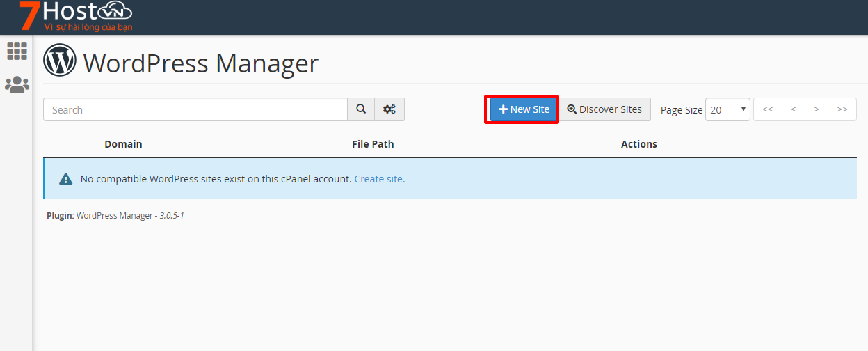Viewport: 868px width, 351px height.
Task: Open User Manager people icon in sidebar
Action: 17,85
